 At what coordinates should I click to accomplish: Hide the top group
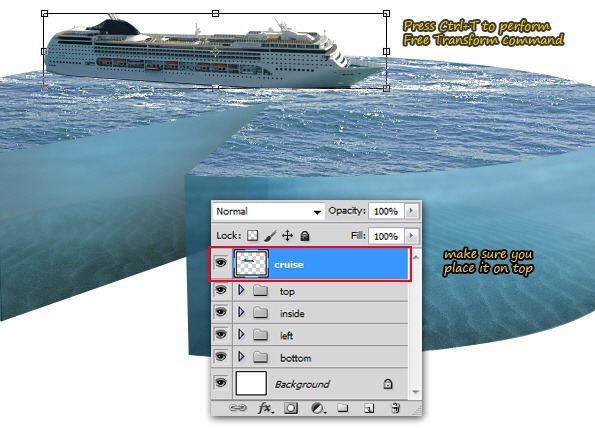coord(221,290)
